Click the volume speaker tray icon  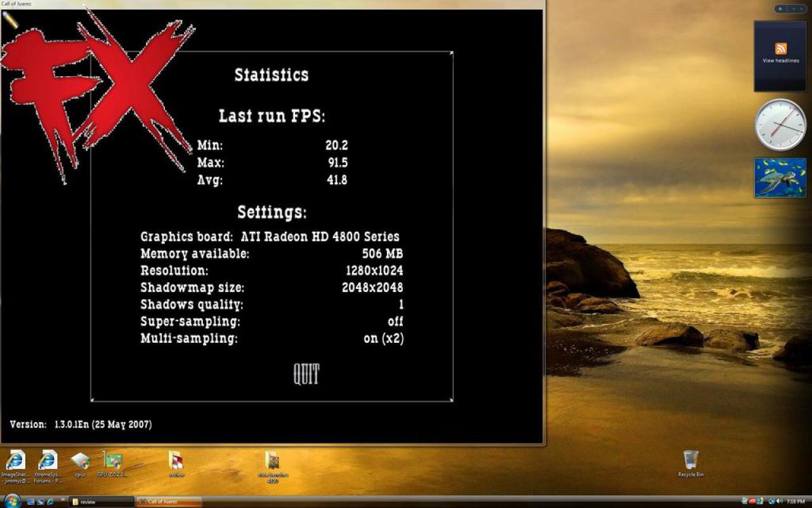click(779, 501)
